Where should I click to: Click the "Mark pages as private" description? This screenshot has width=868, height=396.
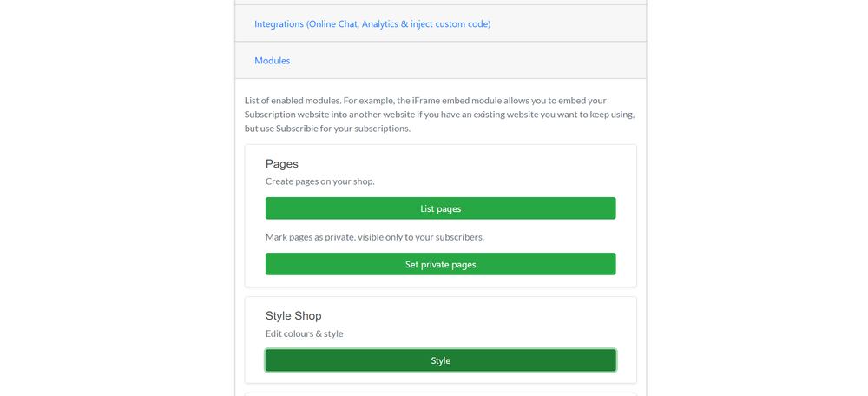tap(375, 237)
